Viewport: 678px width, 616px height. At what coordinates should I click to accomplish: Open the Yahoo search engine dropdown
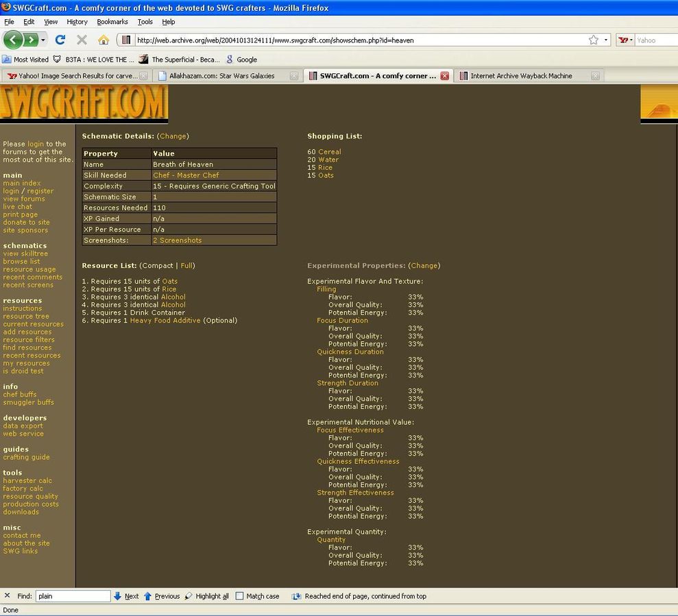pyautogui.click(x=626, y=40)
